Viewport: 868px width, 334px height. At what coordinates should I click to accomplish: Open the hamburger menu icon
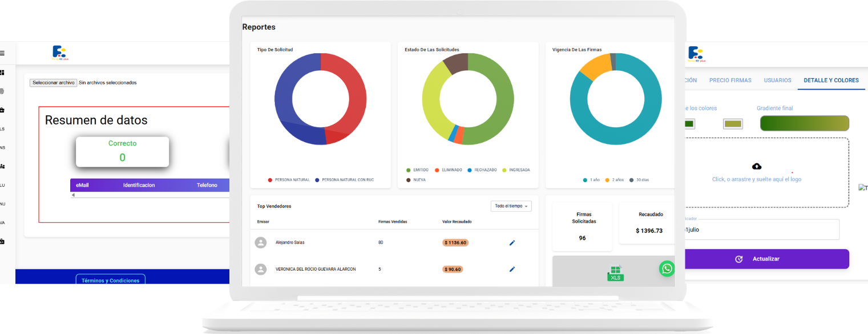pyautogui.click(x=2, y=53)
